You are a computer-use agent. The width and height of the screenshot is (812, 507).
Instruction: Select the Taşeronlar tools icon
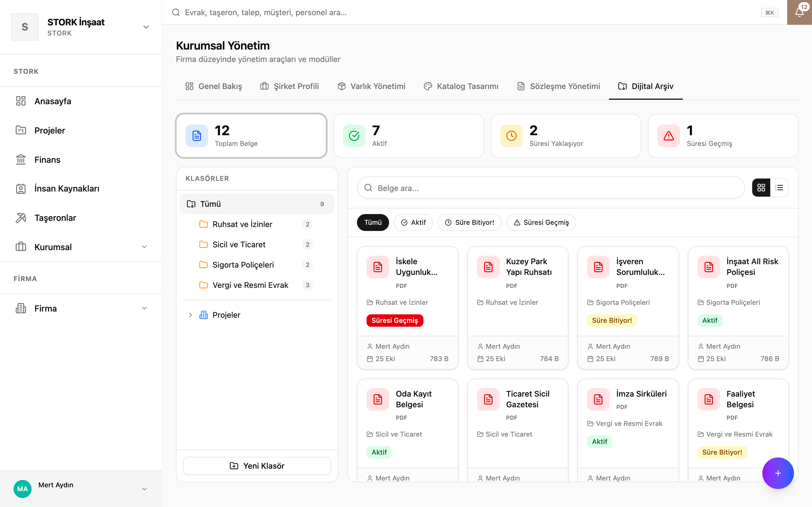(x=21, y=218)
